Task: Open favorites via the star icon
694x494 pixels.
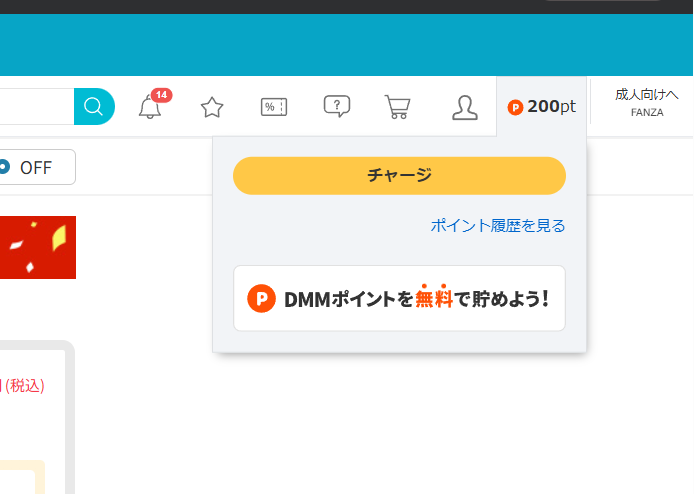Action: [212, 107]
